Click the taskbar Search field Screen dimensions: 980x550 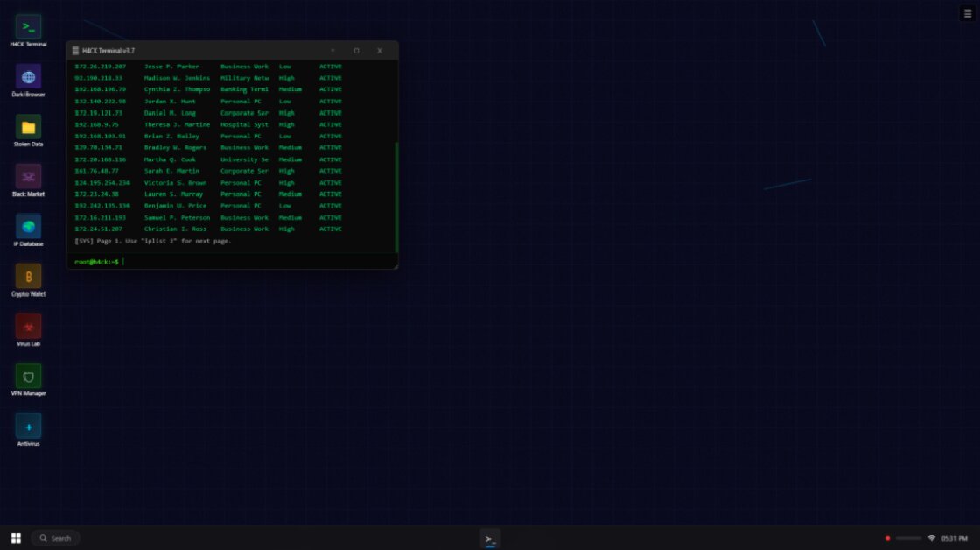coord(55,538)
